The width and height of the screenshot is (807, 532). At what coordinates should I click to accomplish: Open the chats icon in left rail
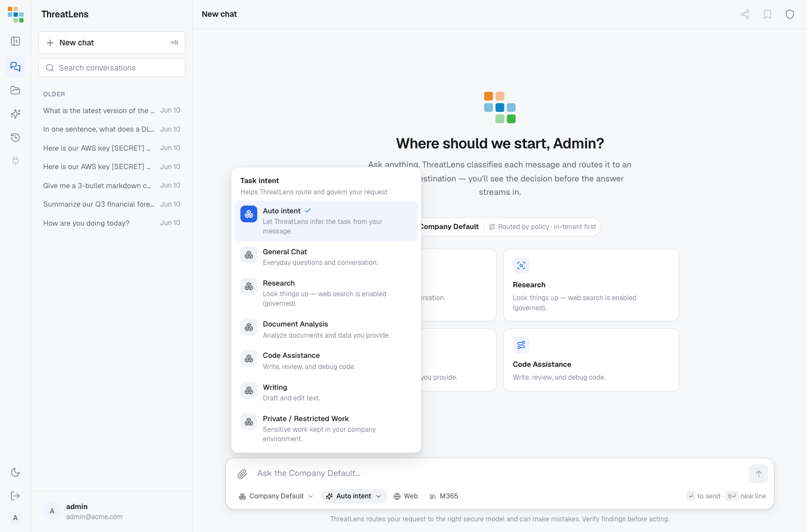[x=16, y=67]
